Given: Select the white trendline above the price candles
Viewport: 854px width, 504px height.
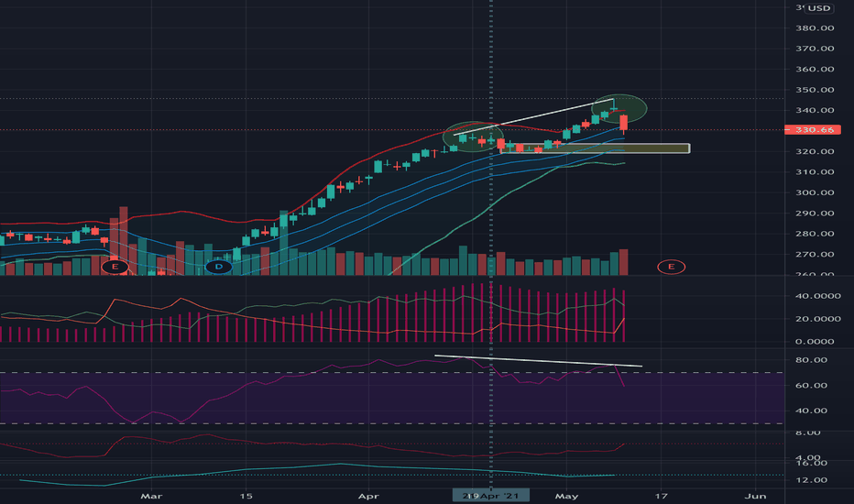Looking at the screenshot, I should click(x=533, y=116).
